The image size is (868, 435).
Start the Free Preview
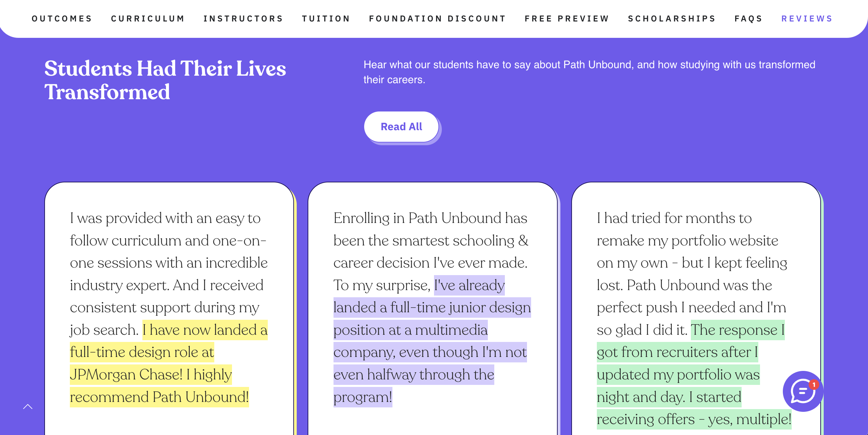pos(567,18)
